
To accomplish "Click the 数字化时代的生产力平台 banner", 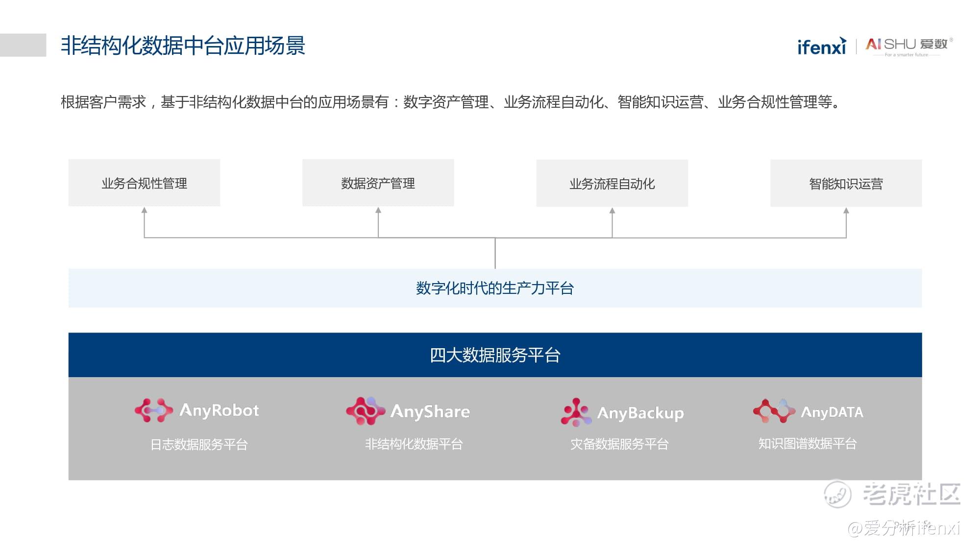I will coord(495,288).
